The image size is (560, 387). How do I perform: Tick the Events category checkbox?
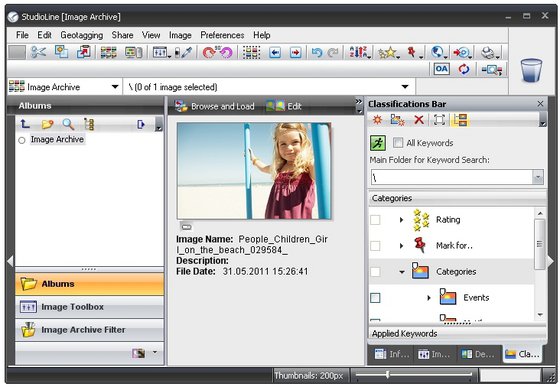click(375, 297)
